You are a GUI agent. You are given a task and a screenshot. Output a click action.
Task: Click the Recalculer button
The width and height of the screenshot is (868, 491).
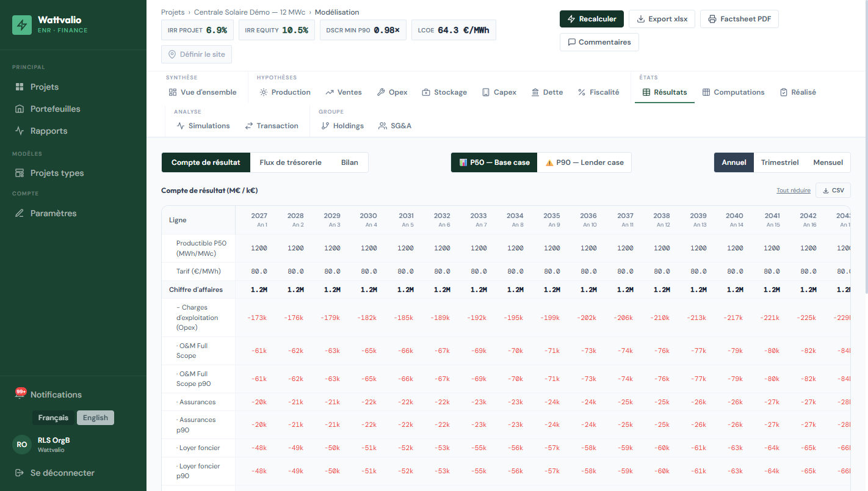point(591,19)
